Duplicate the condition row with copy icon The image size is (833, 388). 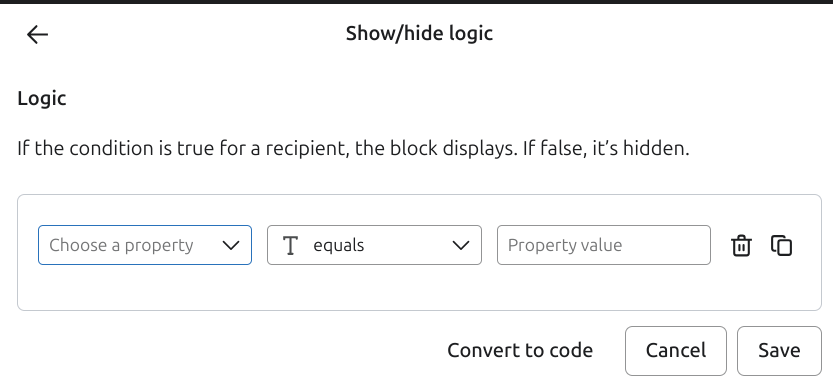pyautogui.click(x=781, y=246)
